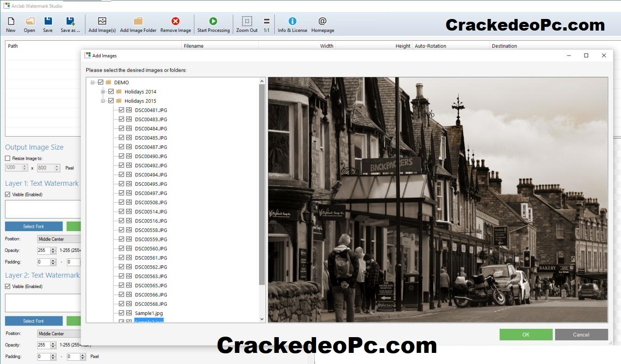This screenshot has height=364, width=621.
Task: Select DSC00565.JPG in the tree
Action: 151,285
